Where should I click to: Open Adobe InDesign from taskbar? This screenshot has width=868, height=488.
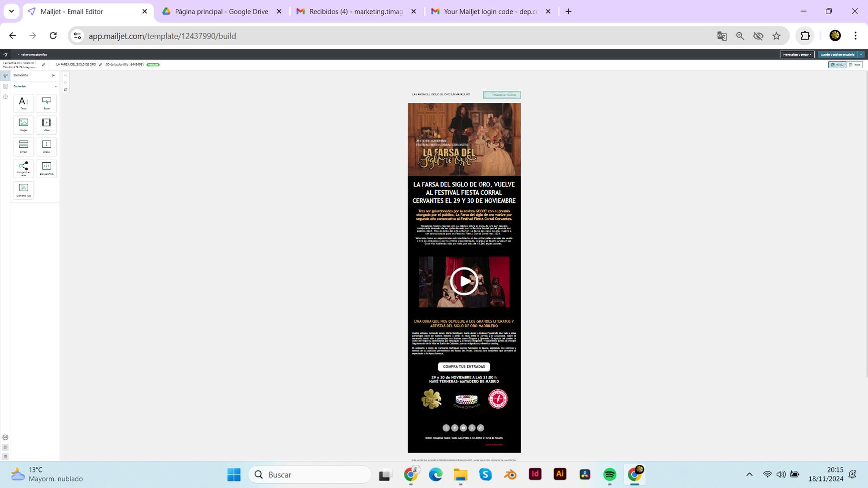[x=535, y=474]
